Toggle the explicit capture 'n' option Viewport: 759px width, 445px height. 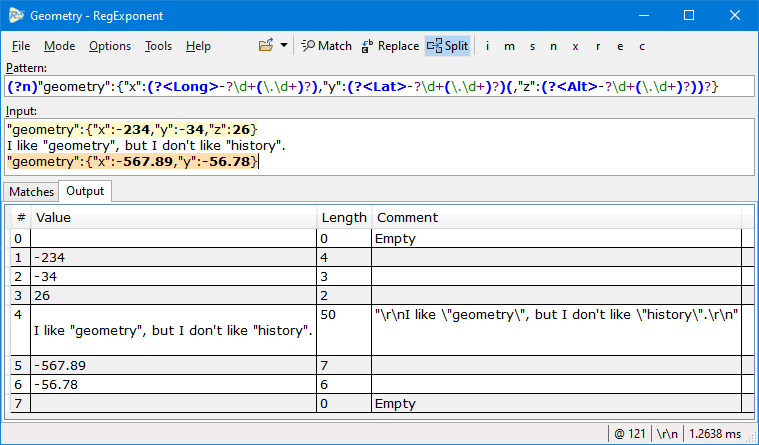[553, 46]
